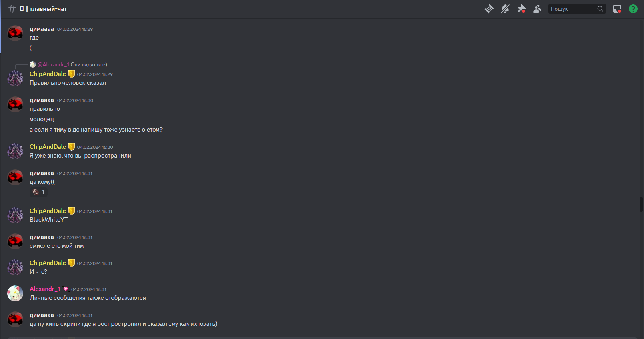Show pinned messages icon
644x339 pixels.
click(x=521, y=9)
